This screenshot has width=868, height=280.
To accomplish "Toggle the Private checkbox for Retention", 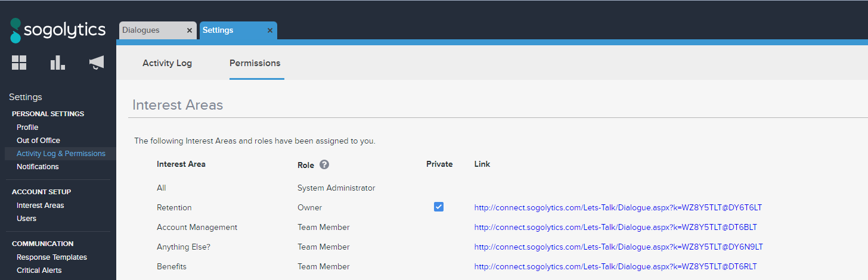I will 439,207.
